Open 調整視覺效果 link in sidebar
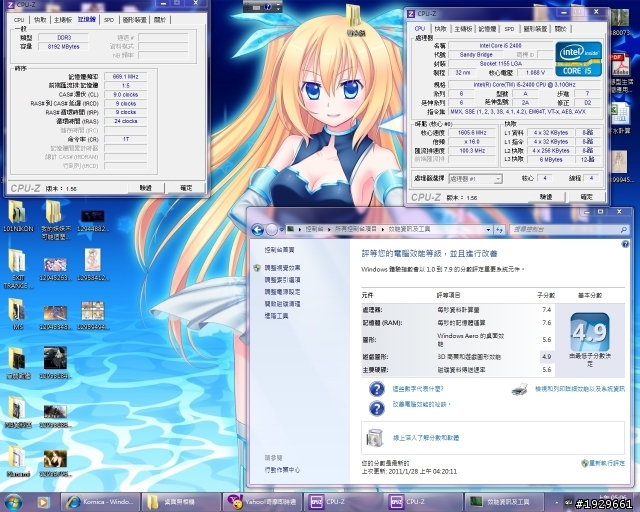This screenshot has width=640, height=512. 282,268
